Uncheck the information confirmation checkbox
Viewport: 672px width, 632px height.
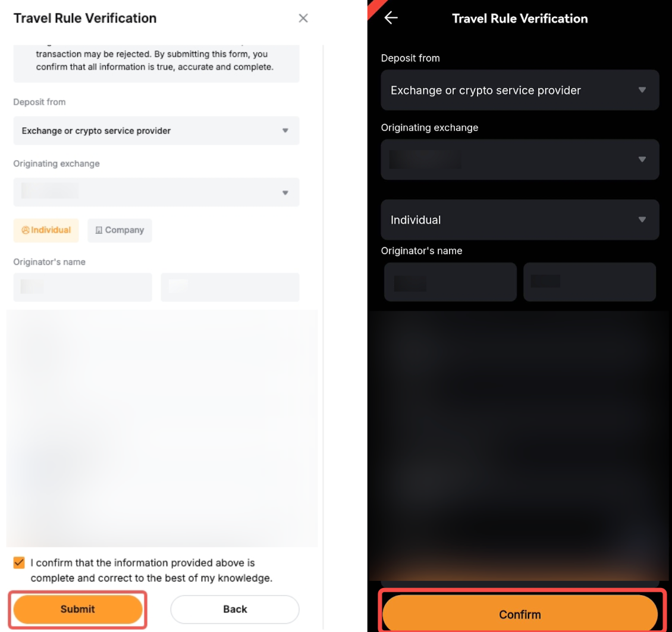pyautogui.click(x=19, y=562)
